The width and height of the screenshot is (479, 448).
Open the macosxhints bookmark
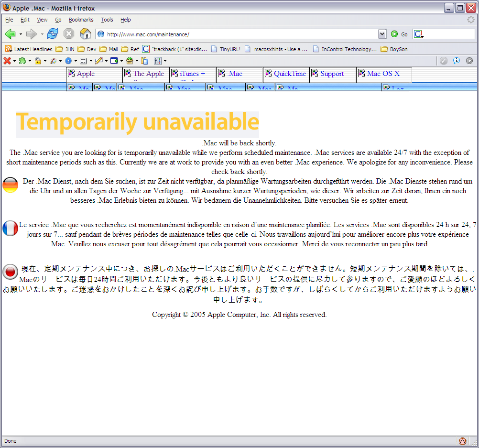tap(276, 49)
